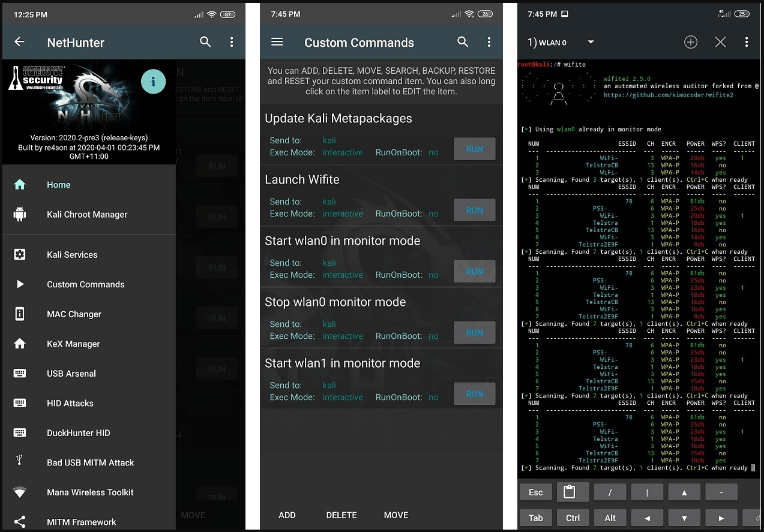Open MAC Changer
Screen dimensions: 764x532
(x=89, y=314)
